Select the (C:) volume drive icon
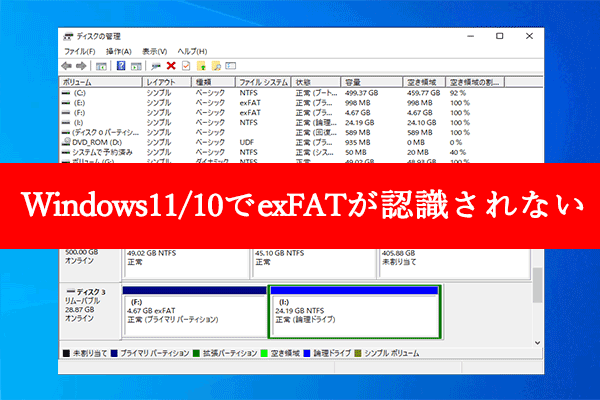 66,93
